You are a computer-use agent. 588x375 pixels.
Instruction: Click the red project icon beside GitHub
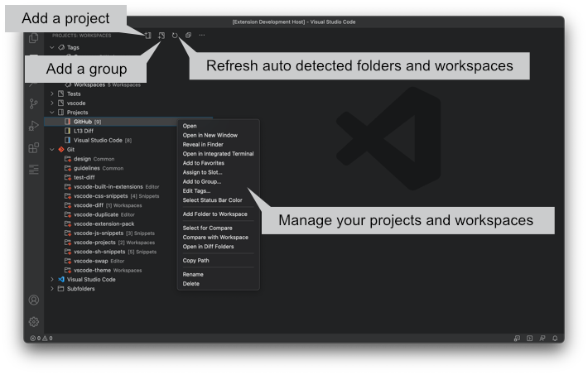pos(68,122)
